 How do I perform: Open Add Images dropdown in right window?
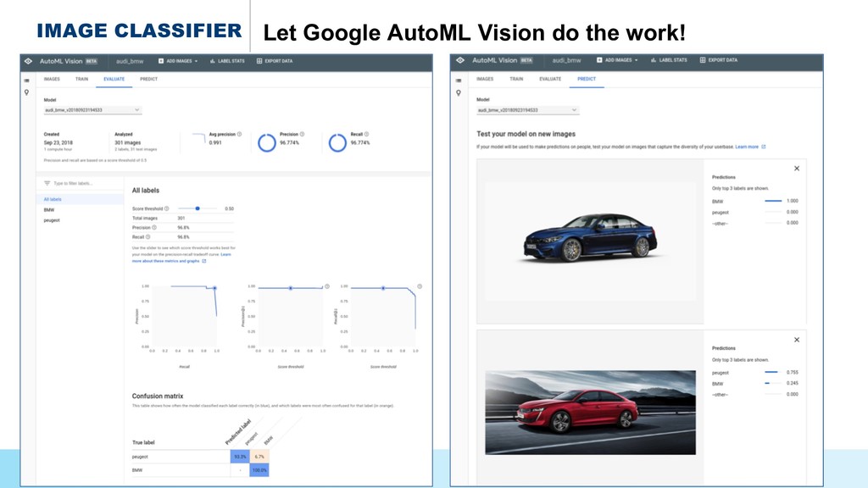click(x=617, y=60)
